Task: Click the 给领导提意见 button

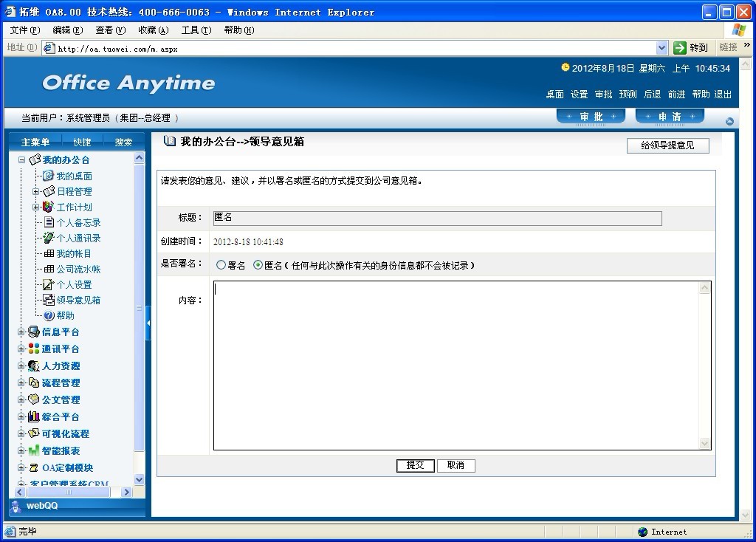Action: click(x=667, y=145)
